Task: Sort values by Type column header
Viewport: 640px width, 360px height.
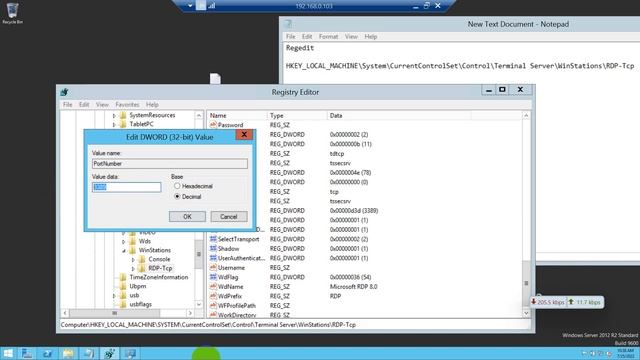Action: pos(297,116)
